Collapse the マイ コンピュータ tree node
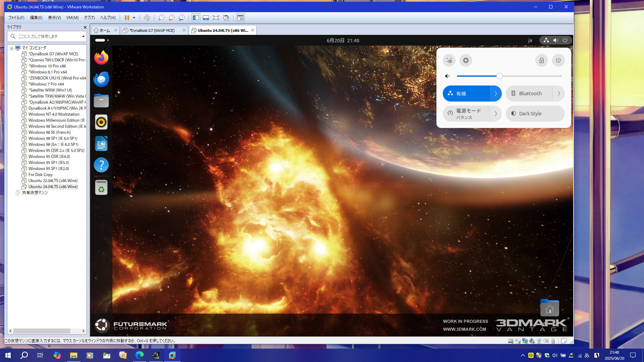Image resolution: width=644 pixels, height=362 pixels. (x=11, y=48)
